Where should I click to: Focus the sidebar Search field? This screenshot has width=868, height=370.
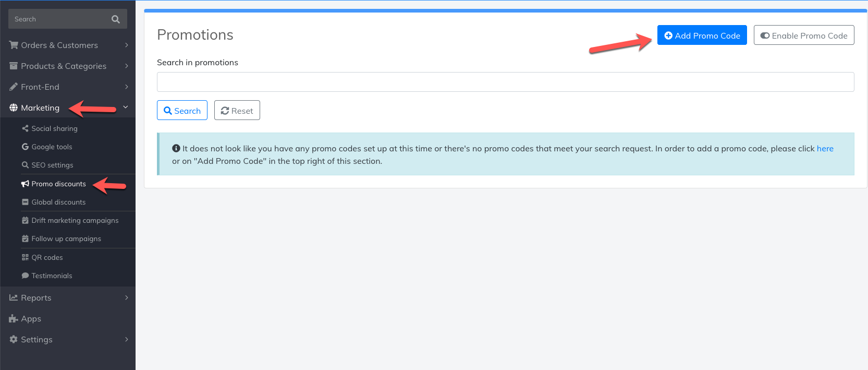click(x=68, y=19)
